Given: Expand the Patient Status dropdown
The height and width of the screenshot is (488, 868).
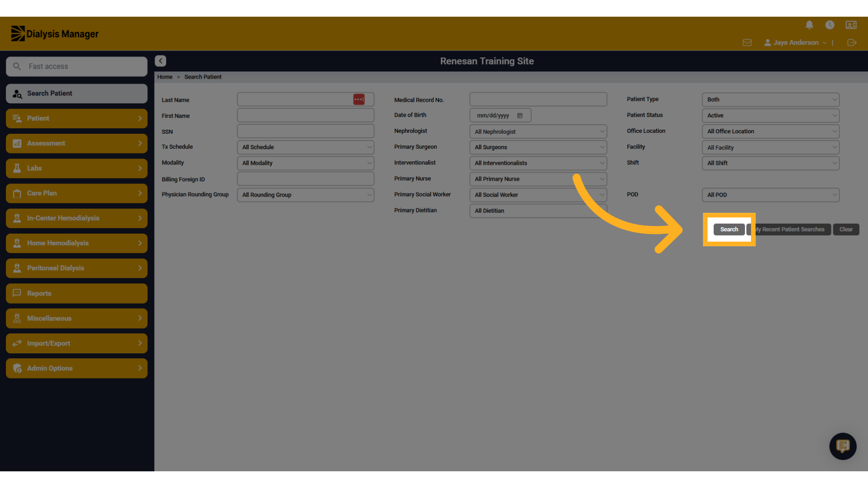Looking at the screenshot, I should [x=770, y=116].
